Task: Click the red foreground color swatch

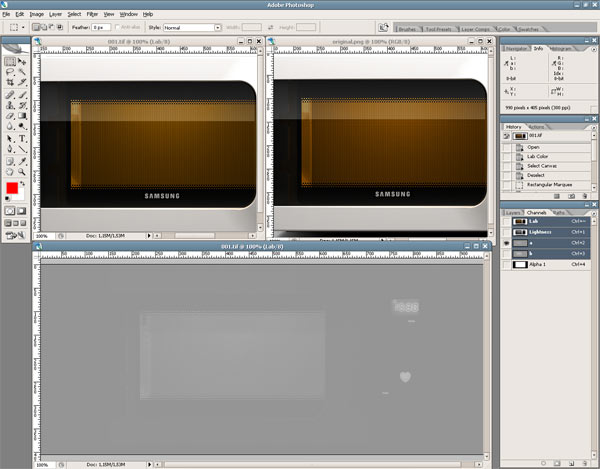Action: tap(12, 188)
